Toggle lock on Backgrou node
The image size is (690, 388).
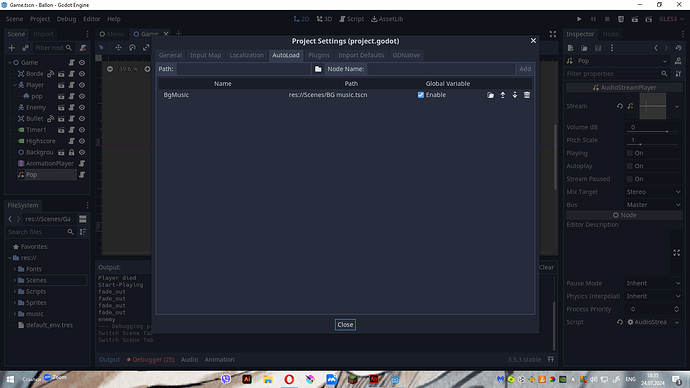pos(71,152)
